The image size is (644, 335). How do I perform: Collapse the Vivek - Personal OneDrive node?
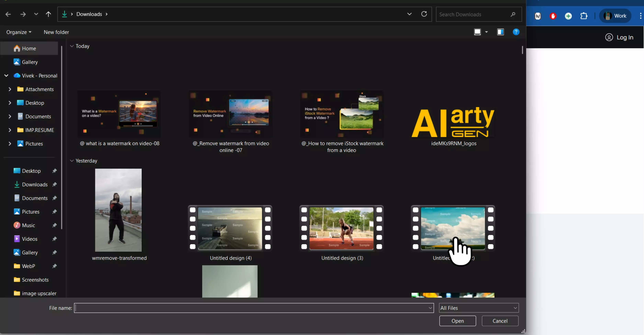pos(6,75)
